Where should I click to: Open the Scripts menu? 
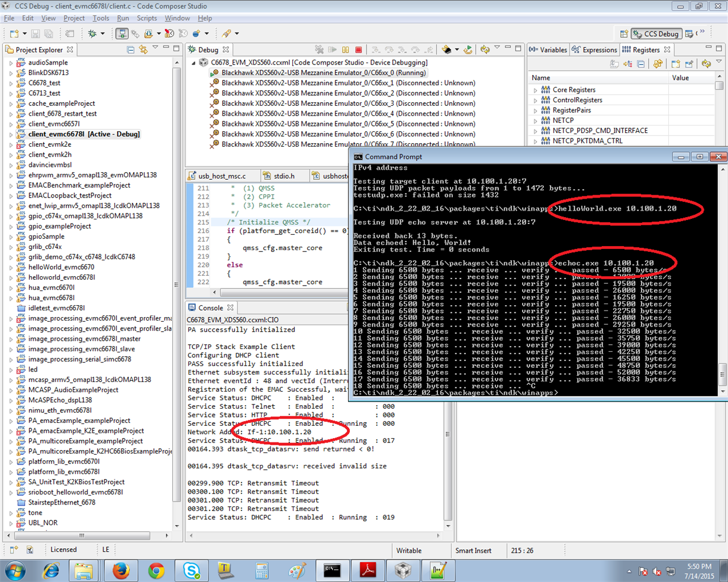[147, 18]
